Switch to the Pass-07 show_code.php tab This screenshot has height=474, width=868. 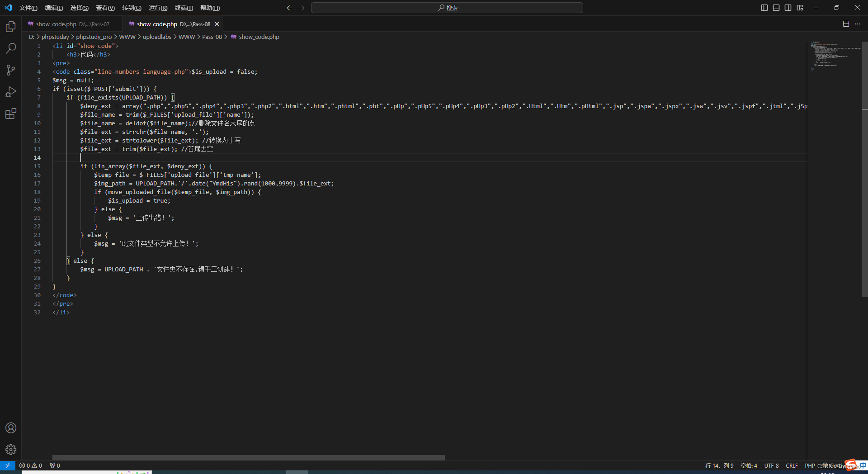pyautogui.click(x=72, y=24)
